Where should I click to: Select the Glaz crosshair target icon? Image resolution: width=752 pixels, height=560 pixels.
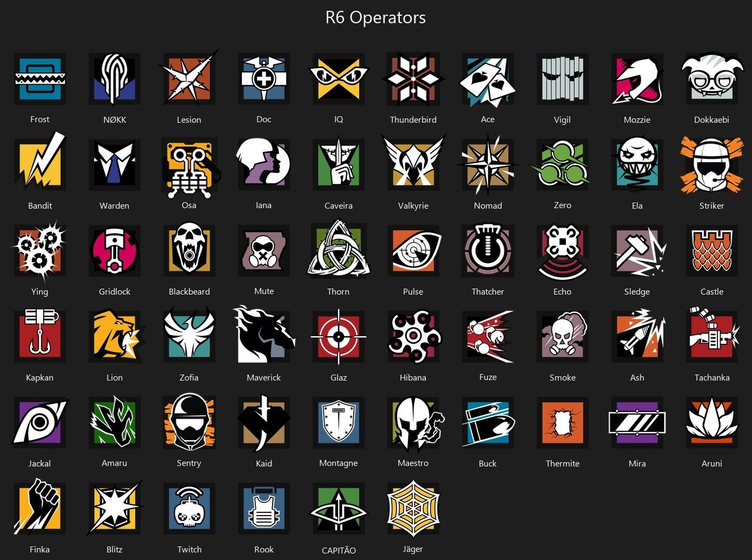(x=339, y=336)
